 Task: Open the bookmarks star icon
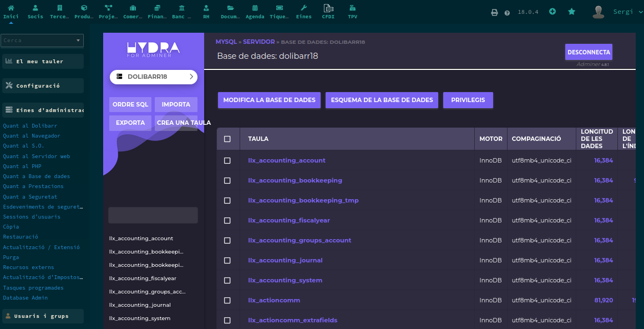pyautogui.click(x=571, y=12)
